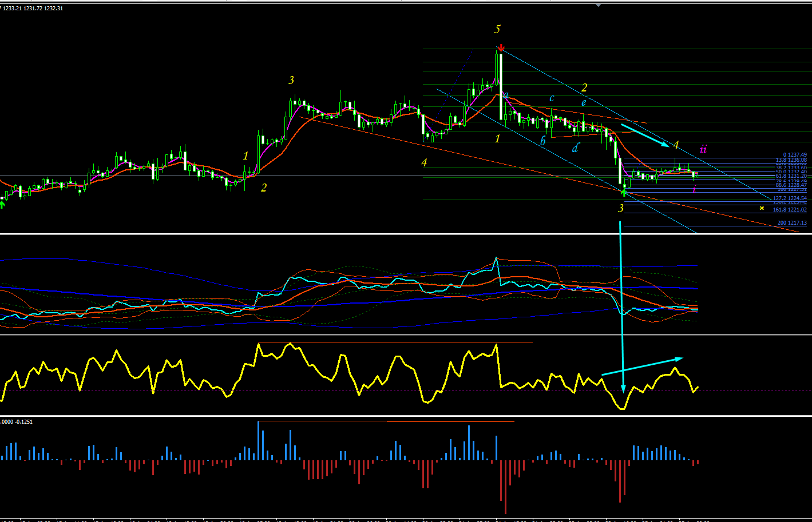Screen dimensions: 812x522
Task: Select the yellow x marker near the 161.8 level
Action: (x=762, y=208)
